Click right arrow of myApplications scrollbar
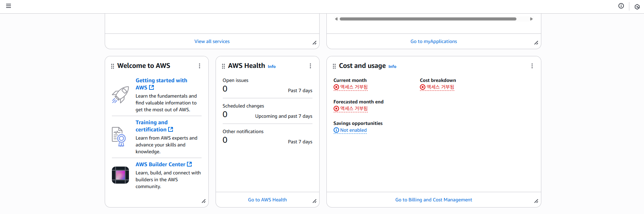The width and height of the screenshot is (644, 214). coord(531,19)
